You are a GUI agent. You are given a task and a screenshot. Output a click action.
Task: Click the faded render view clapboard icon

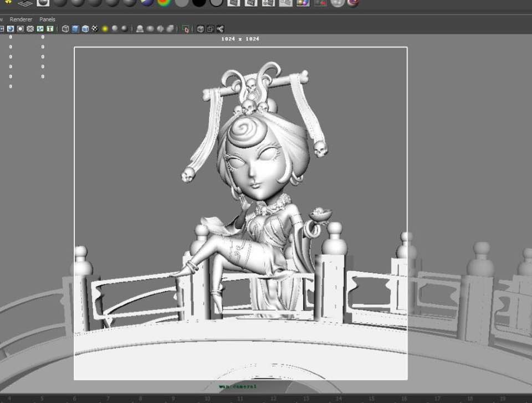[x=285, y=3]
